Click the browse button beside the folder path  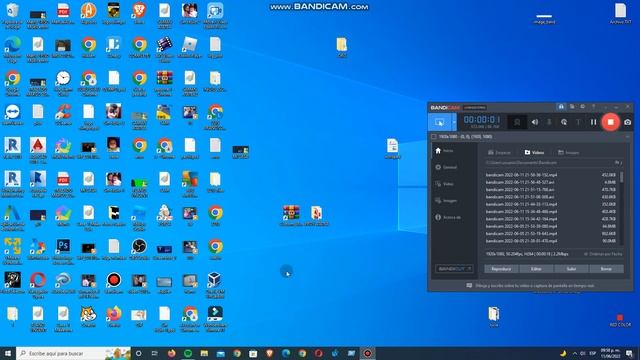(x=618, y=162)
